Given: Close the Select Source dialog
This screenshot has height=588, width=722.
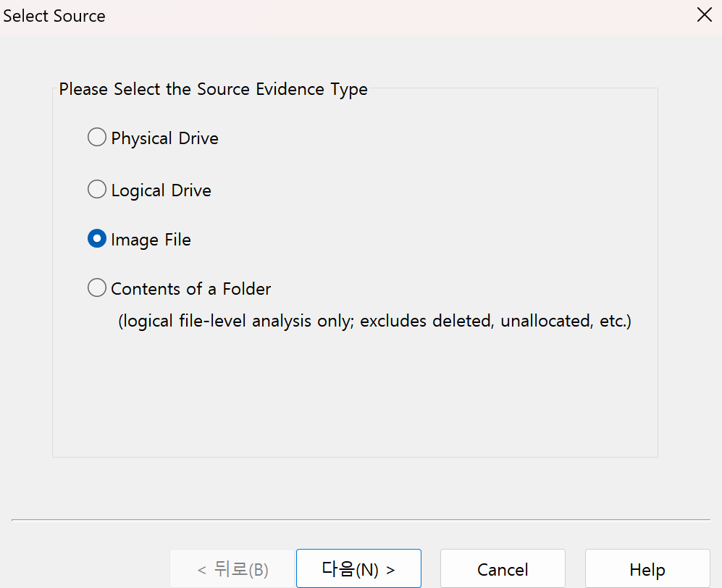Looking at the screenshot, I should [x=704, y=14].
